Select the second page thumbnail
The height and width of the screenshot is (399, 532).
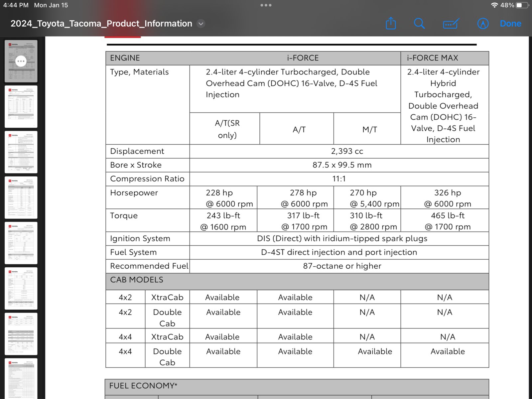coord(21,106)
